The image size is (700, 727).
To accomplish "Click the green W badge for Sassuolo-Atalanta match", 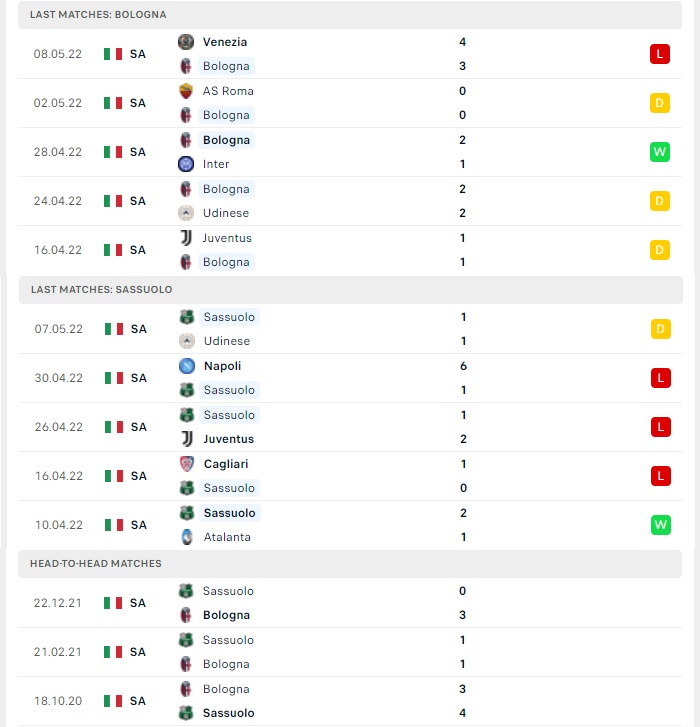I will 661,525.
